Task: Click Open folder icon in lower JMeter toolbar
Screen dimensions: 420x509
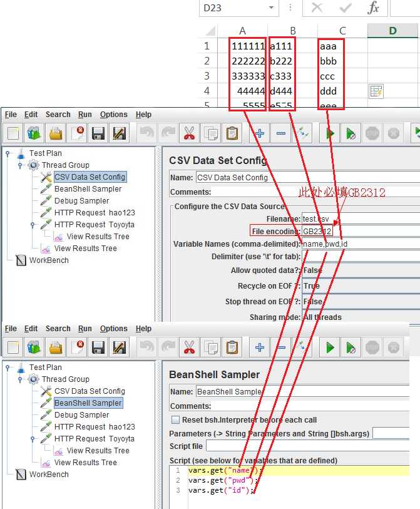Action: [x=56, y=347]
